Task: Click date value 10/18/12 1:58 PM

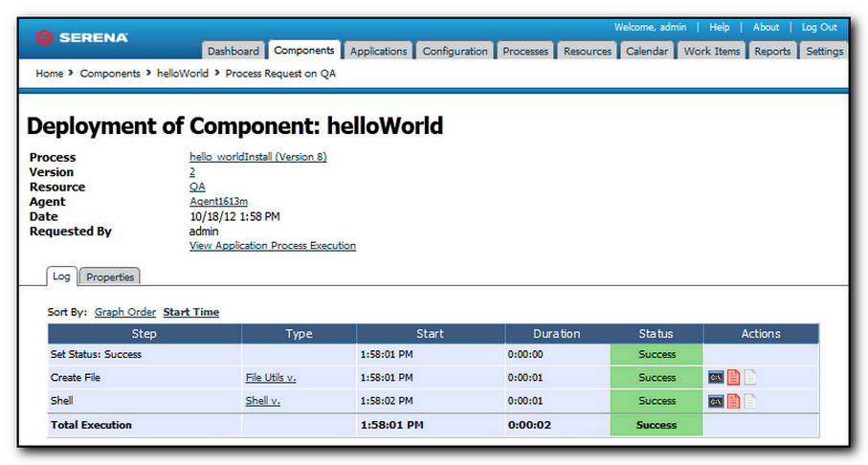Action: (234, 216)
